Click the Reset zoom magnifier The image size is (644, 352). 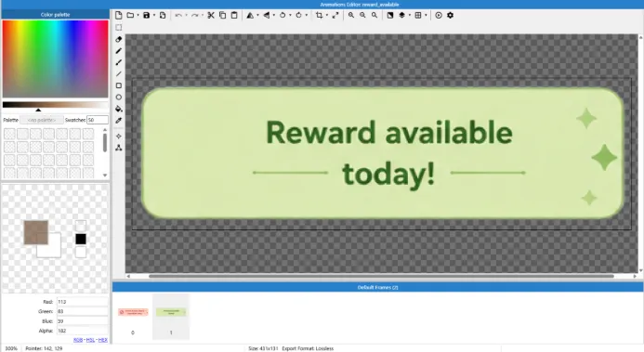(x=375, y=15)
